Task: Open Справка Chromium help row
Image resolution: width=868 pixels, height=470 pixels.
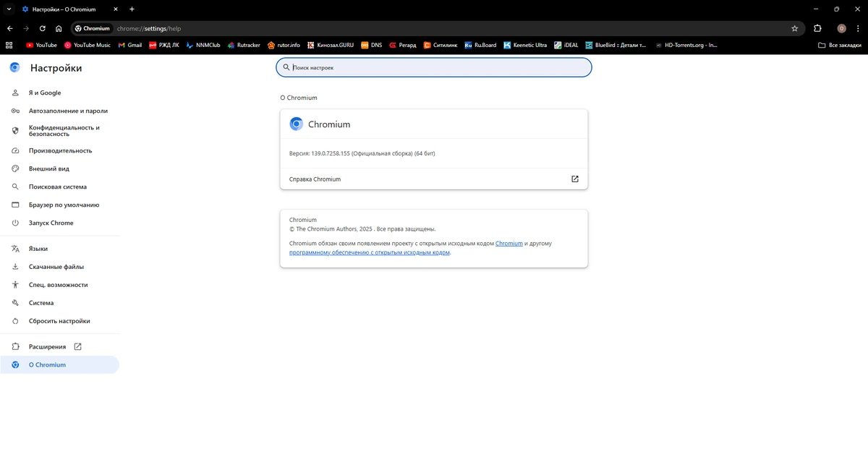Action: tap(434, 179)
